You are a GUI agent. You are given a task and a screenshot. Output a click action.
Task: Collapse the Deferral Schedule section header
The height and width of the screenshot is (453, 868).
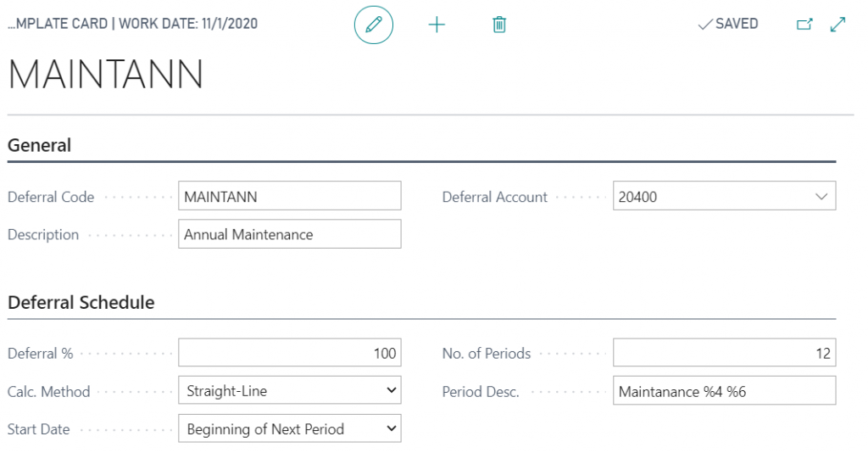(81, 302)
